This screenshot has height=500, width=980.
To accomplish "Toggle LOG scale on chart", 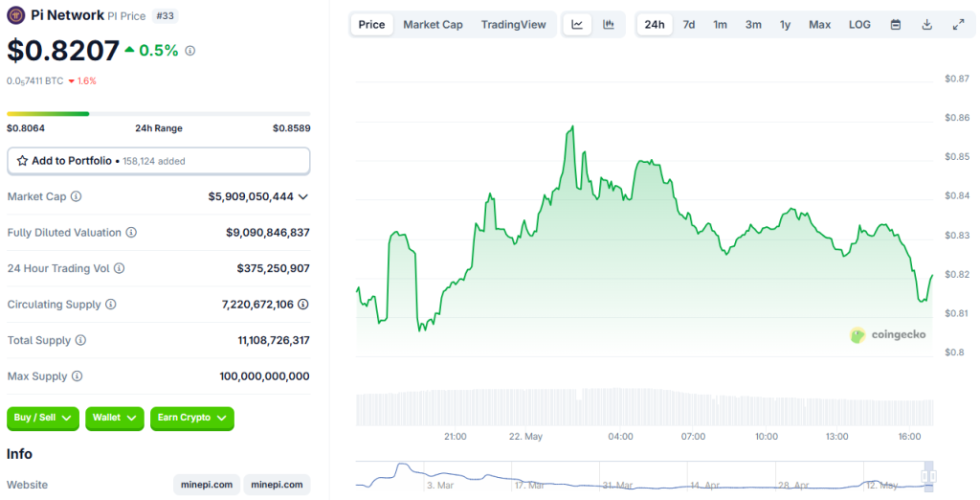I will [859, 25].
